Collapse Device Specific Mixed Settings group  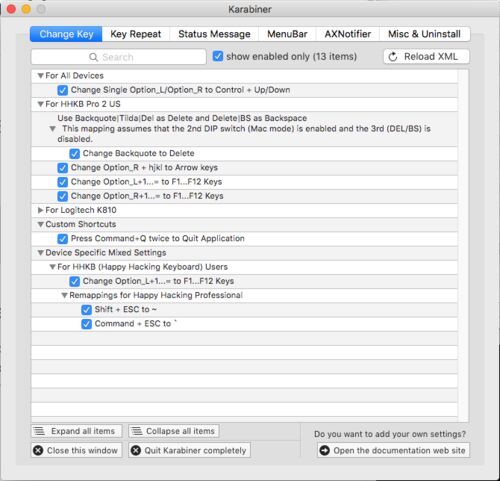(x=40, y=253)
